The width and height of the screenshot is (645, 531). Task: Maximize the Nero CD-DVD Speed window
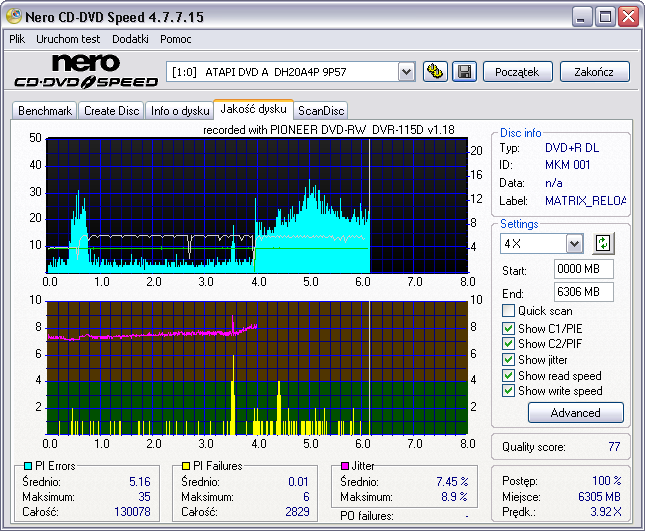click(x=606, y=17)
